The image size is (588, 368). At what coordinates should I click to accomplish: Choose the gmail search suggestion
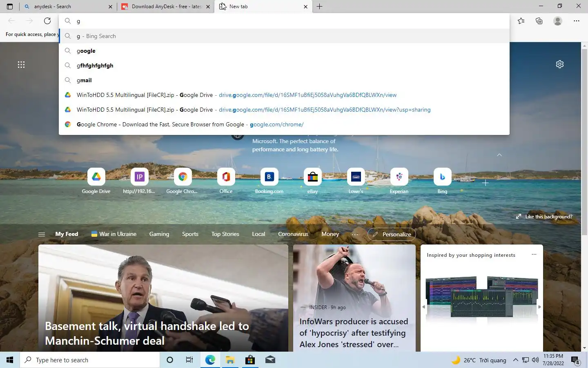click(x=284, y=80)
